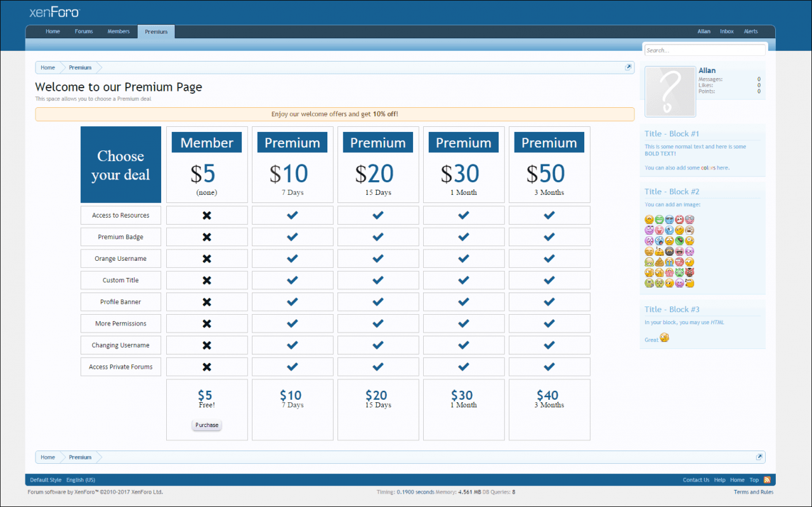Click $10 plan checkmark for Access to Resources
This screenshot has width=812, height=507.
pyautogui.click(x=292, y=215)
